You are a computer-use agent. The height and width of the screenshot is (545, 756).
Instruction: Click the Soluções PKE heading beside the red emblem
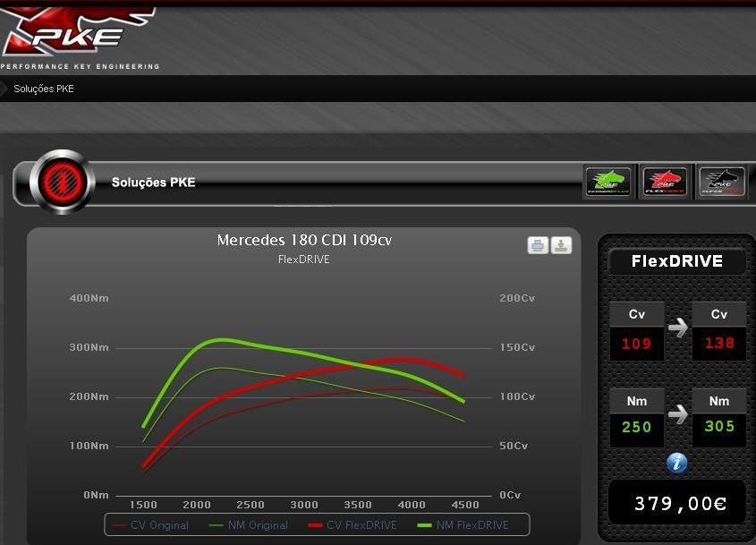point(153,183)
